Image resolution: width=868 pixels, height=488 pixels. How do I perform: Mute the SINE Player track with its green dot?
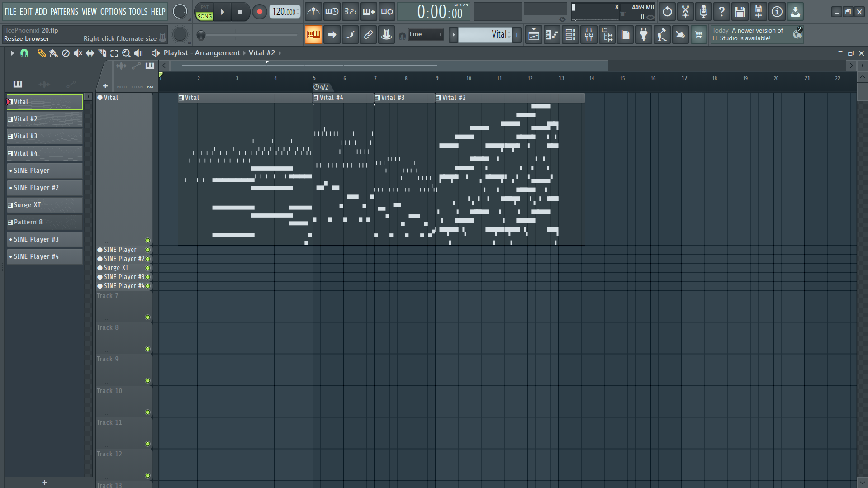(x=147, y=250)
